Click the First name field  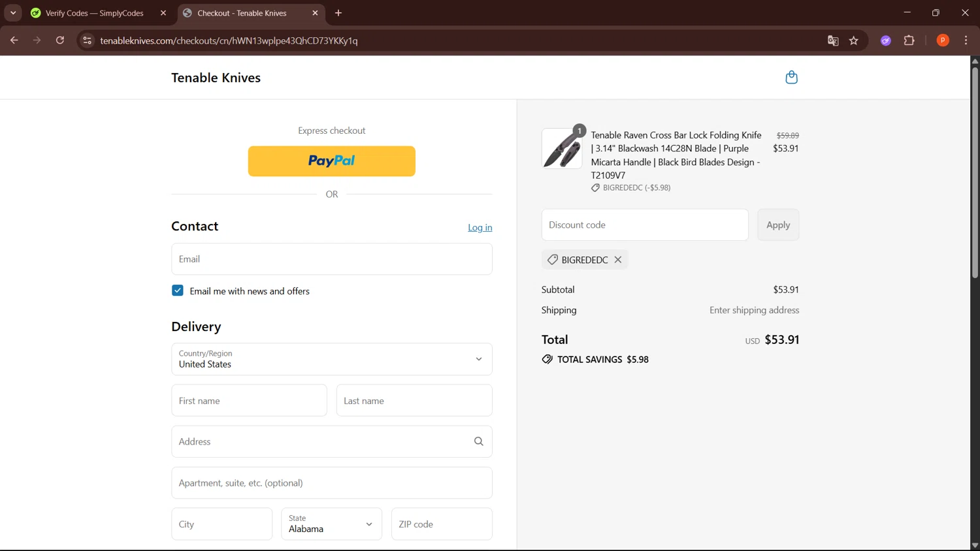point(249,400)
